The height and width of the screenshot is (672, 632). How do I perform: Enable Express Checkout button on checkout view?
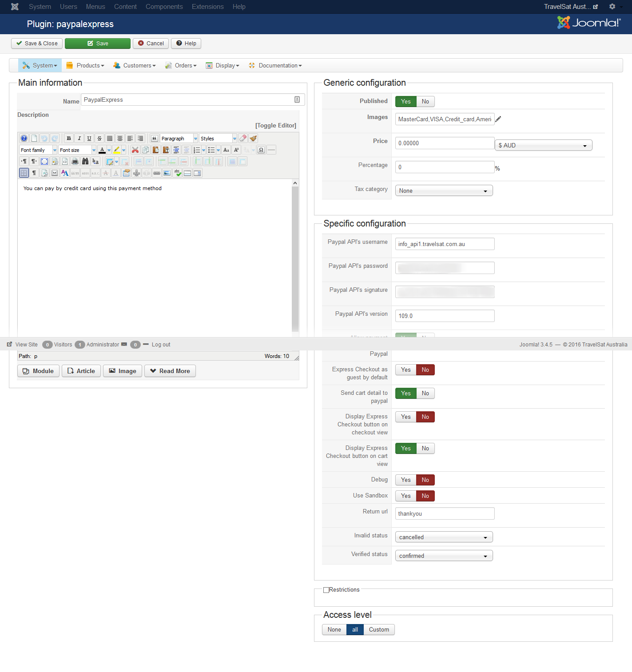(x=406, y=417)
